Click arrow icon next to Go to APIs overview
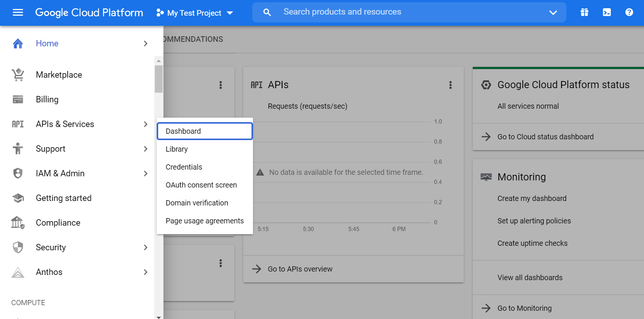Viewport: 644px width, 319px height. tap(257, 269)
